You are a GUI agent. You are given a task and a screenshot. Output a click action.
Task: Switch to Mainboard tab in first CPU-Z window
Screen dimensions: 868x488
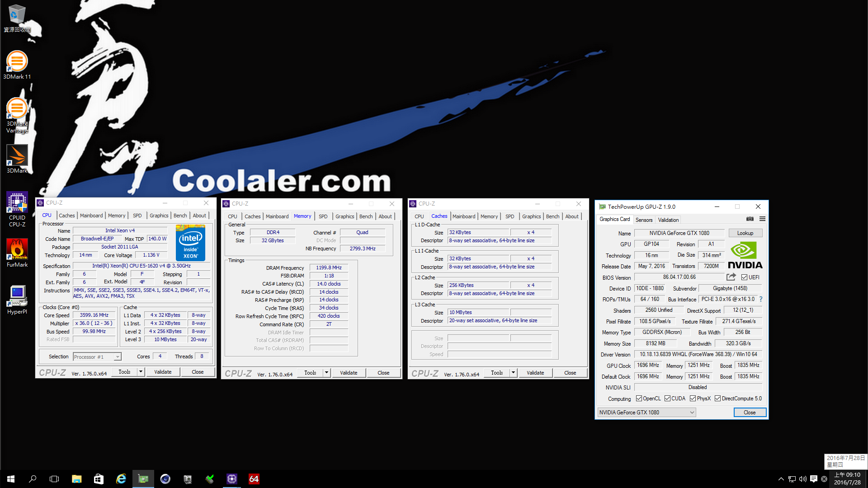91,216
